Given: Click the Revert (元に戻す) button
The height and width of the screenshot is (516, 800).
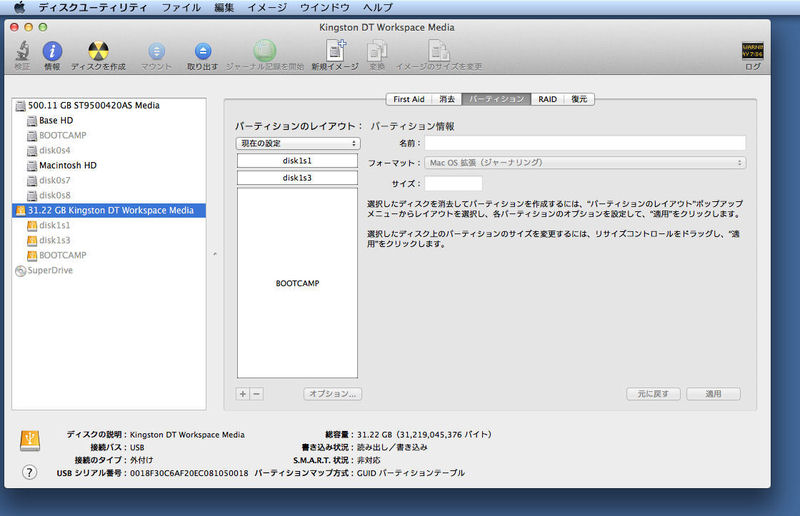Looking at the screenshot, I should (653, 394).
